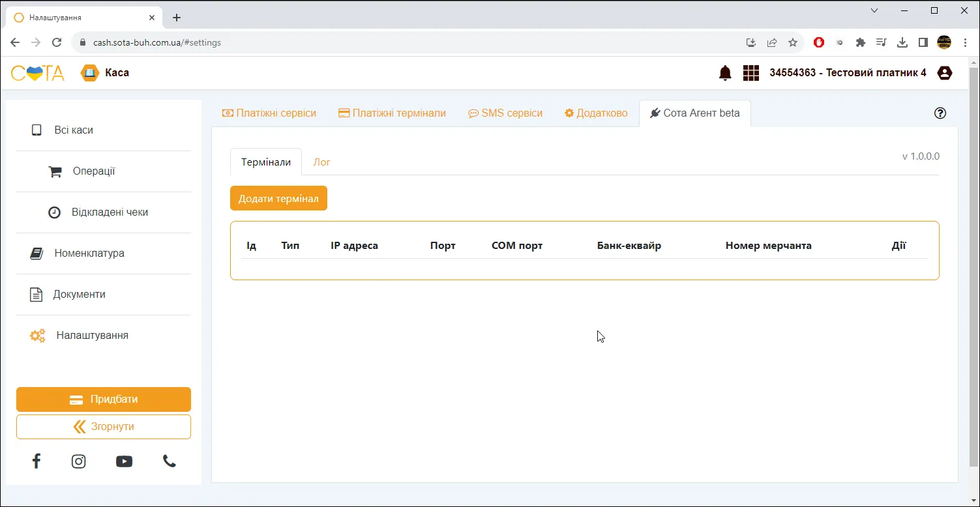Click the IP адреса column header
This screenshot has width=980, height=507.
354,246
